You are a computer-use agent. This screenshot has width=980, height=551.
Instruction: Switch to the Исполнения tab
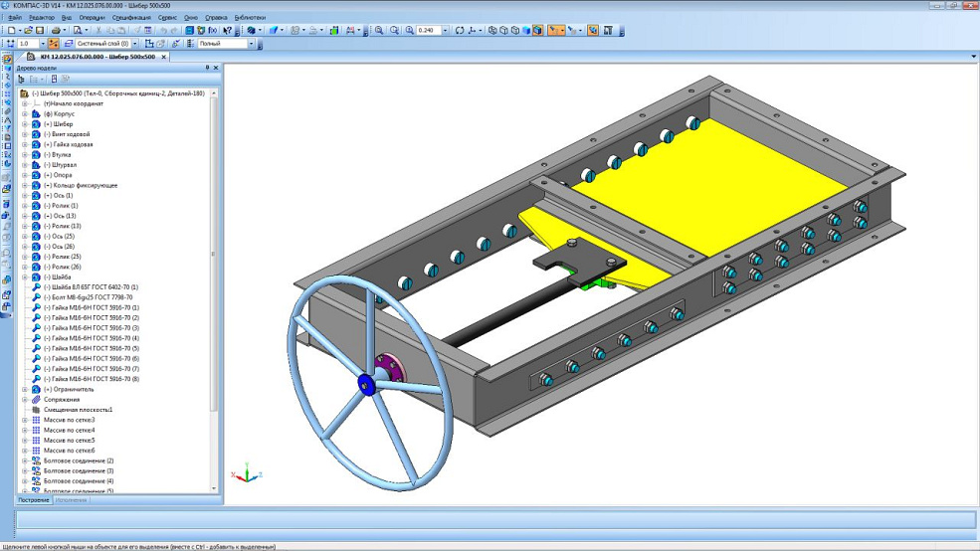(71, 500)
